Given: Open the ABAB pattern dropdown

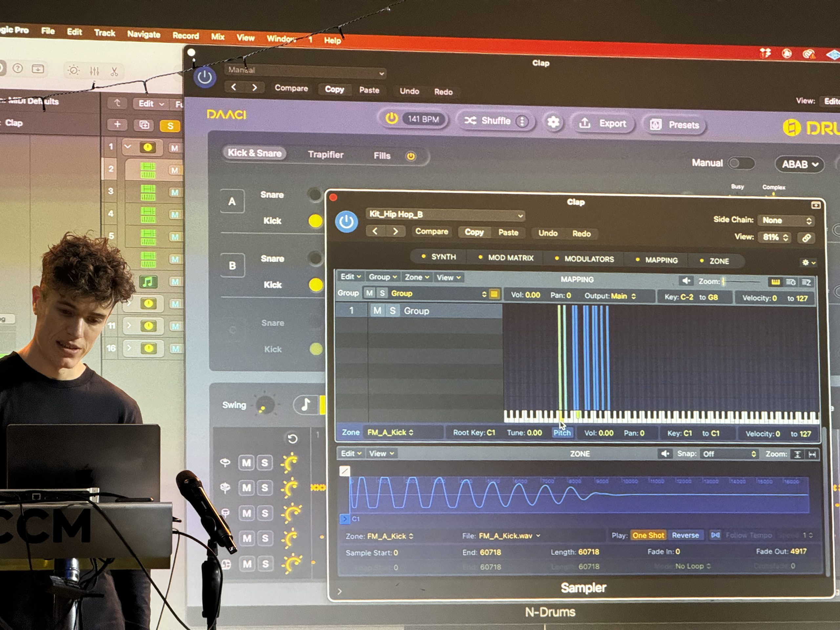Looking at the screenshot, I should point(799,164).
